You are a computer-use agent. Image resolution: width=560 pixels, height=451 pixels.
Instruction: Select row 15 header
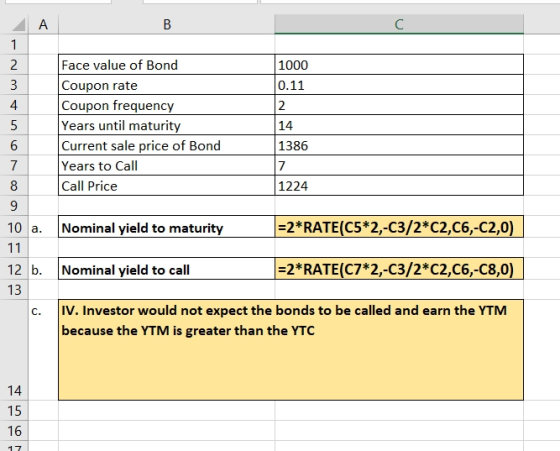(x=14, y=411)
